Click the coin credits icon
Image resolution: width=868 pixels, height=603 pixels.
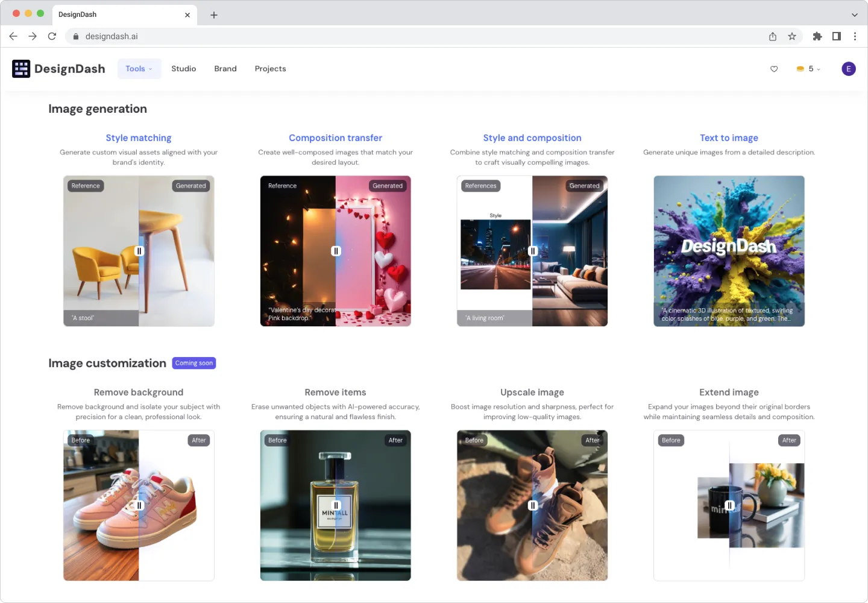click(x=800, y=69)
